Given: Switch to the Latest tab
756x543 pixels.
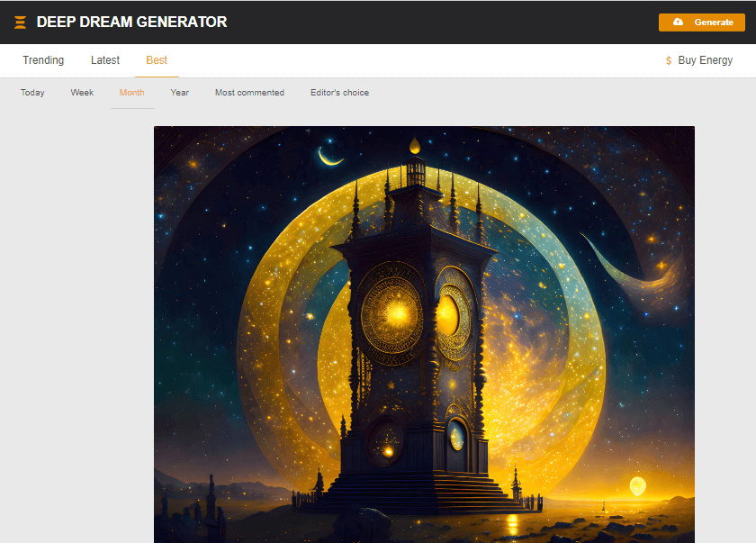Looking at the screenshot, I should [105, 60].
